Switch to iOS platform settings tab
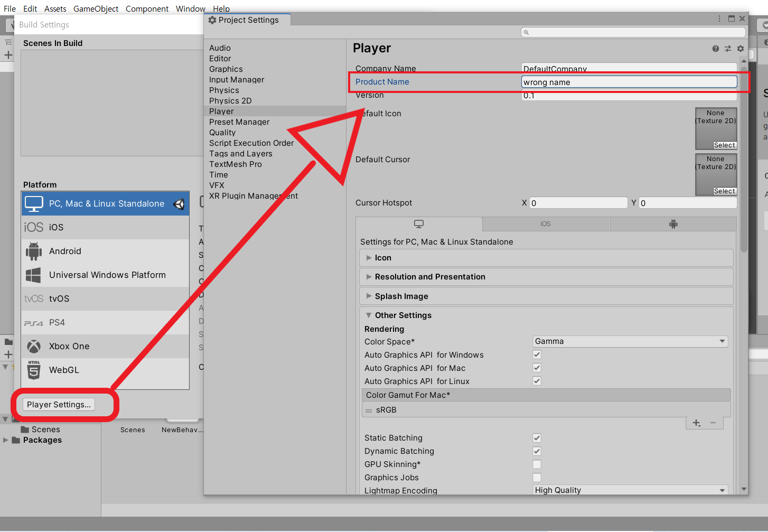The image size is (768, 532). click(546, 224)
